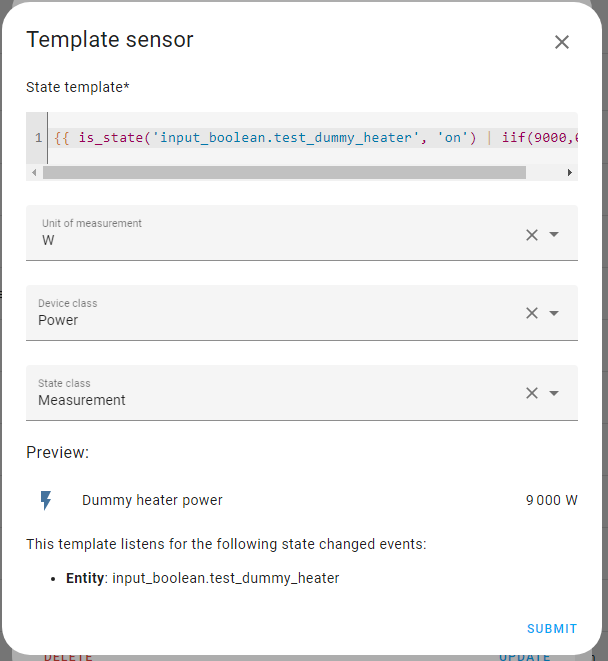Screen dimensions: 608x661
Task: Close the Template sensor dialog
Action: coord(561,42)
